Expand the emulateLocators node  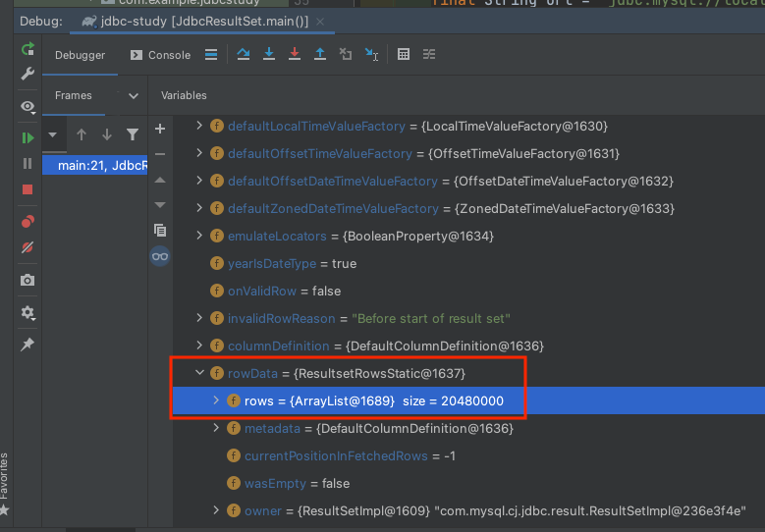199,236
